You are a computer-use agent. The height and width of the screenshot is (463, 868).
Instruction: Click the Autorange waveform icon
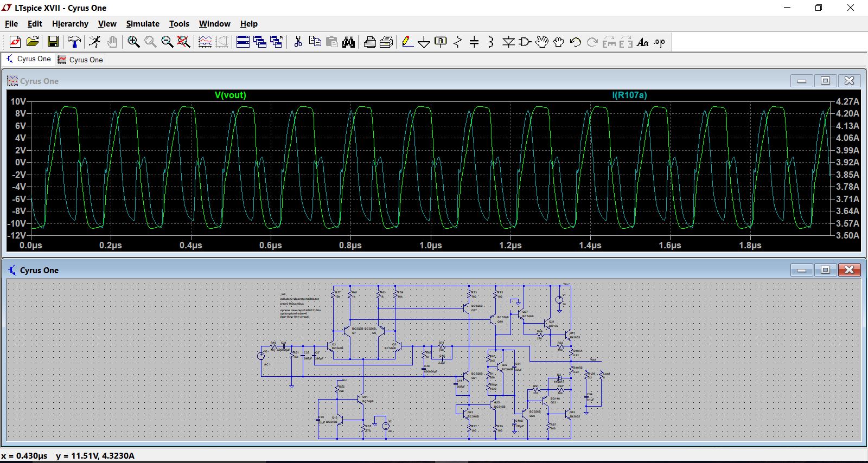click(x=205, y=42)
